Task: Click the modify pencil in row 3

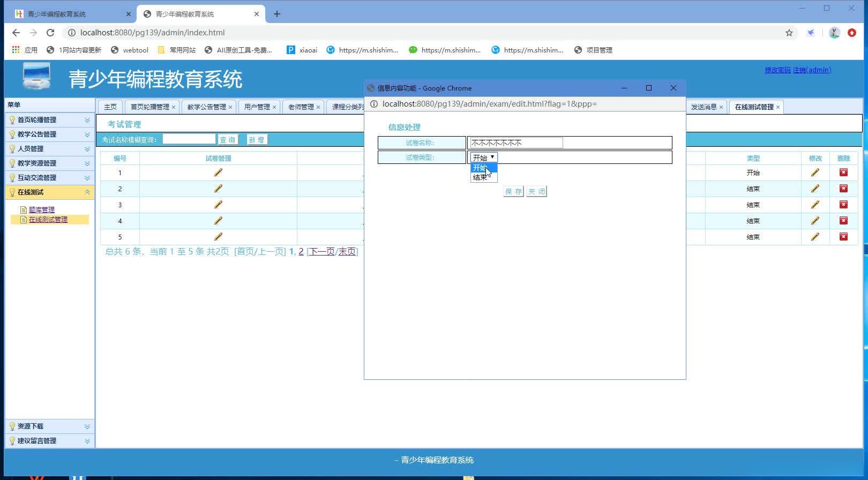Action: [815, 205]
